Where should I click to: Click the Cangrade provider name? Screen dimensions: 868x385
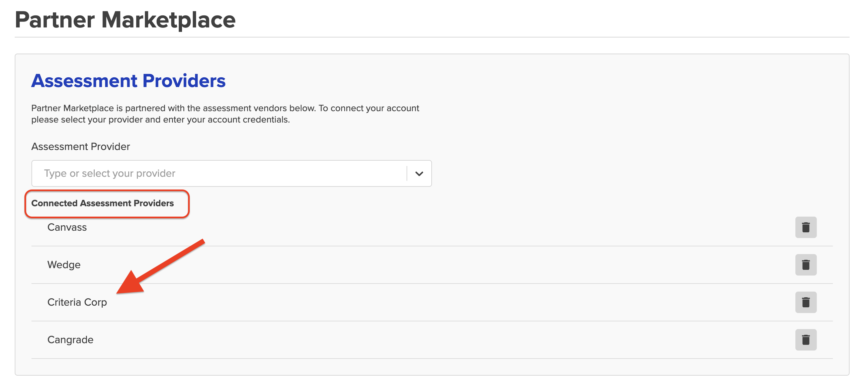[70, 339]
